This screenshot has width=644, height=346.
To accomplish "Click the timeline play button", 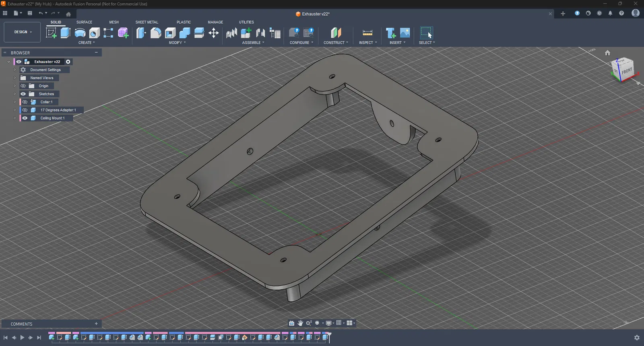I will pyautogui.click(x=22, y=338).
